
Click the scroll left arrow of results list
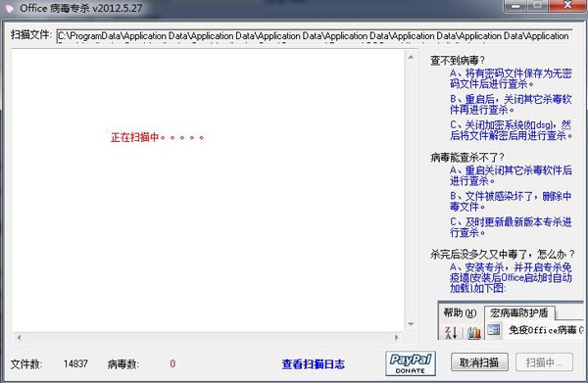(19, 338)
